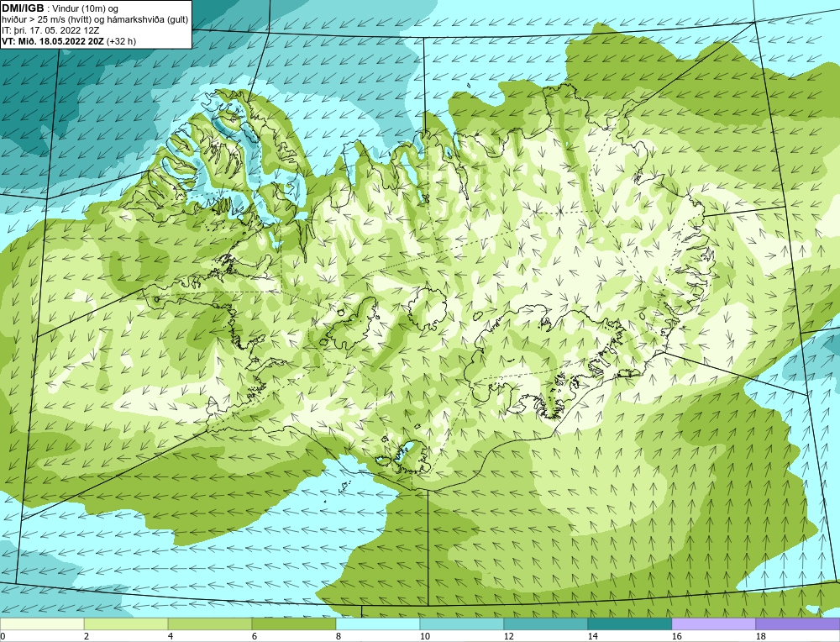Click the 14–16 m/s dark teal legend swatch
840x642 pixels.
(629, 624)
